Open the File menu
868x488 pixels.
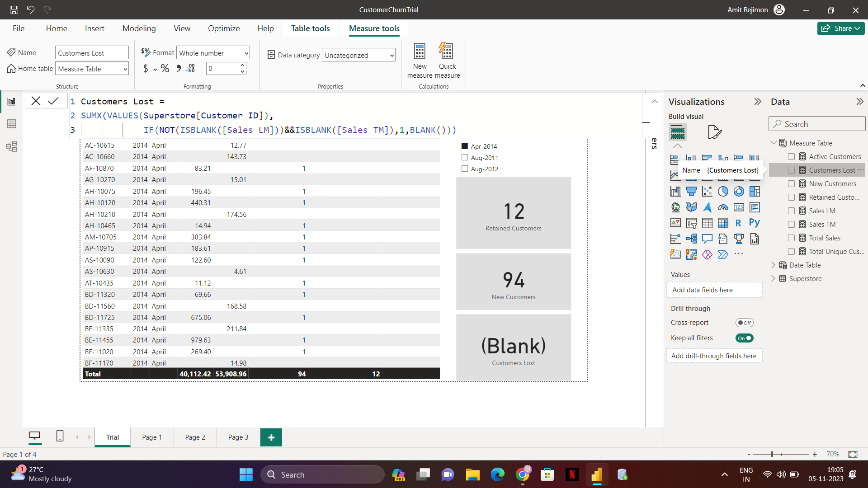click(x=19, y=28)
